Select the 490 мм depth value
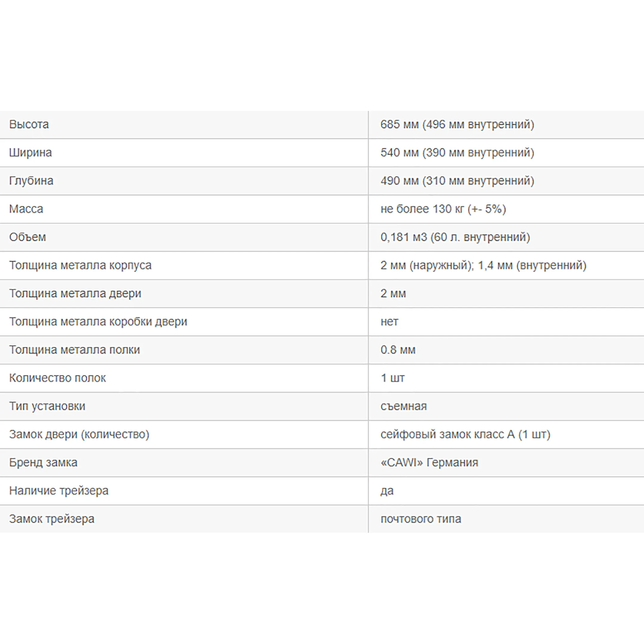 [x=457, y=181]
